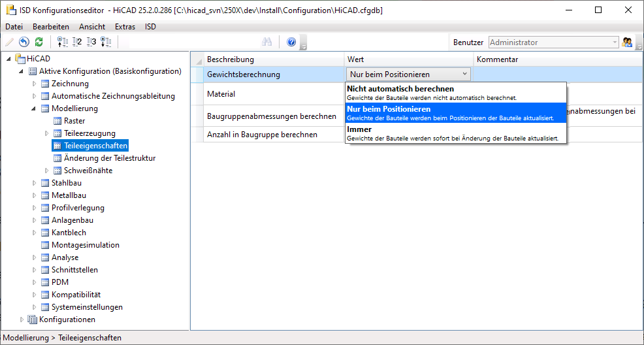Click the ISD Konfigurationseditor title bar icon
Viewport: 644px width, 345px height.
11,10
